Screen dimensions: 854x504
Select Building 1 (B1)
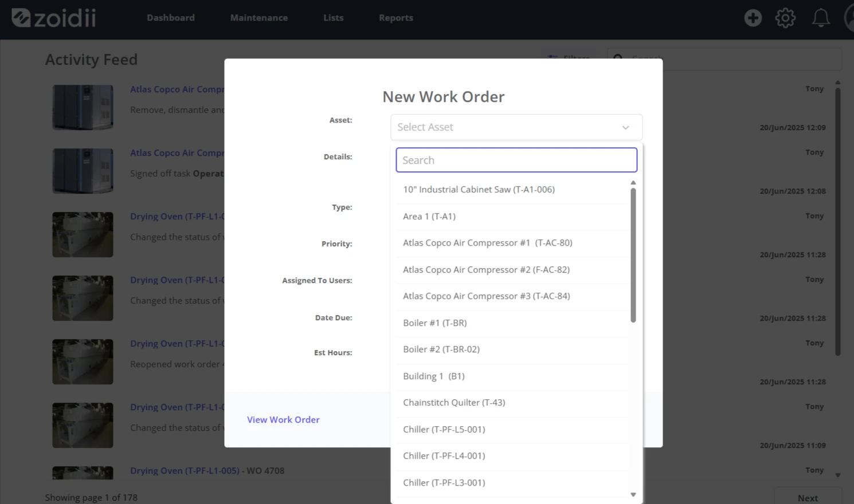tap(512, 376)
